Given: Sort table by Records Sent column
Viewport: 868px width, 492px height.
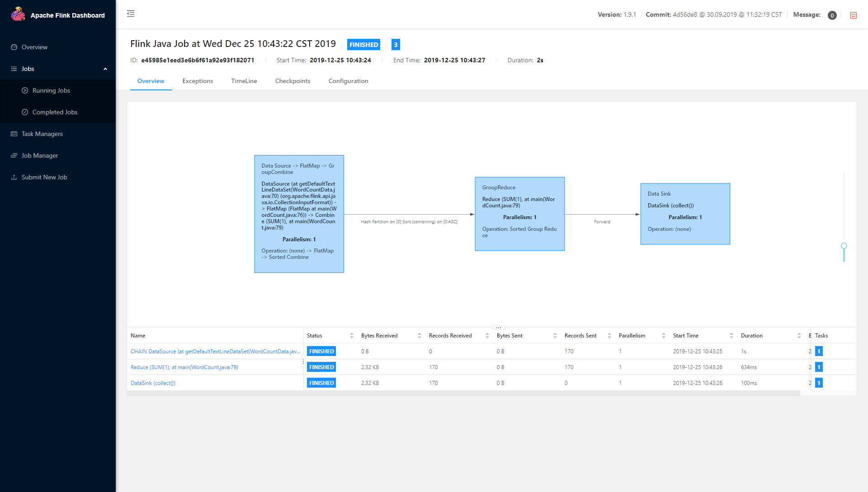Looking at the screenshot, I should [x=609, y=336].
